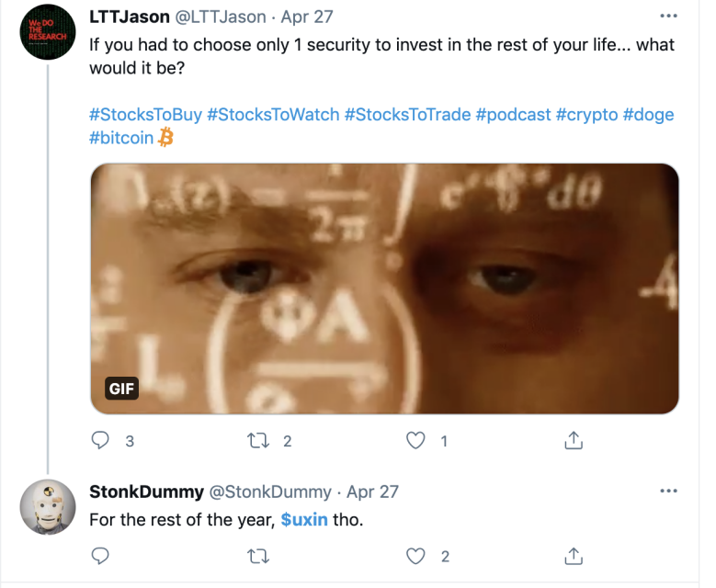Reply to StonkDummy's tweet
The width and height of the screenshot is (716, 588).
[101, 556]
